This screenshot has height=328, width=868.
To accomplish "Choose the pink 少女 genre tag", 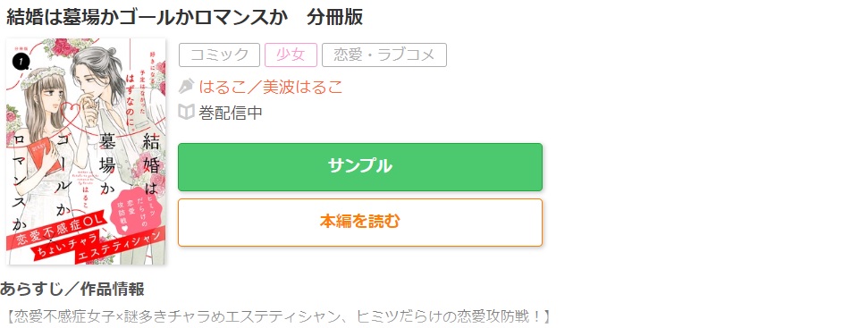I will click(x=291, y=55).
